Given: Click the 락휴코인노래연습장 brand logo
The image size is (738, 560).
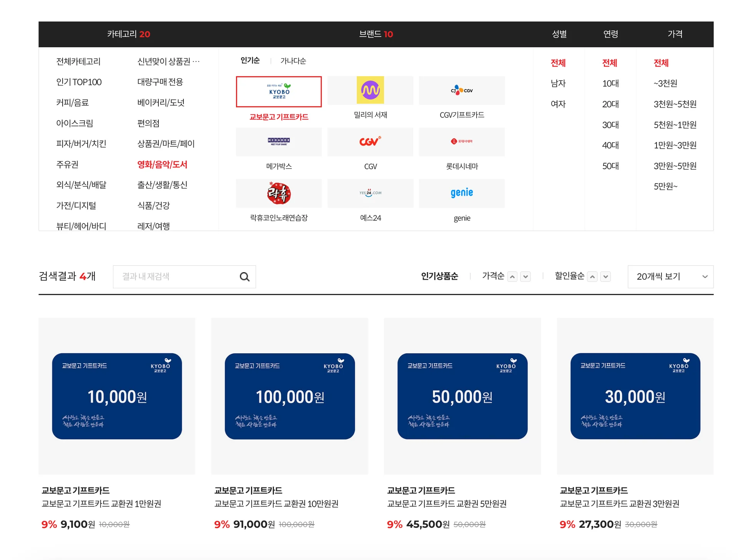Looking at the screenshot, I should (x=279, y=193).
